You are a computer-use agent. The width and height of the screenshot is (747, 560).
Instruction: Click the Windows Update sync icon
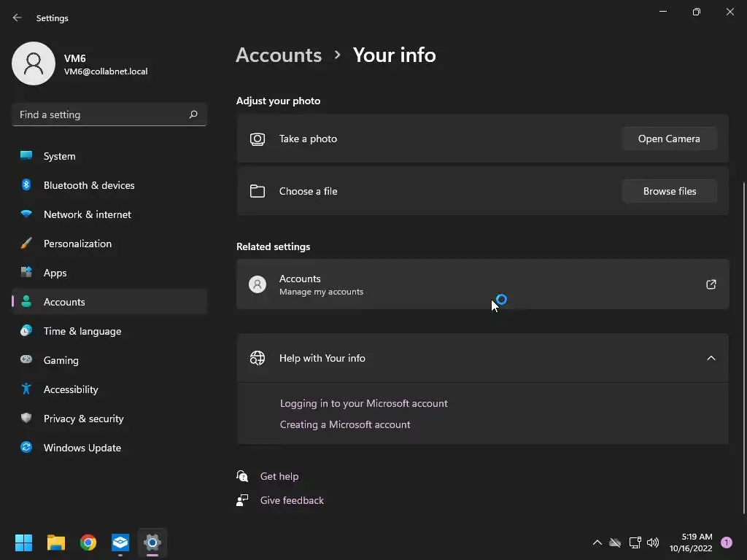pos(26,448)
